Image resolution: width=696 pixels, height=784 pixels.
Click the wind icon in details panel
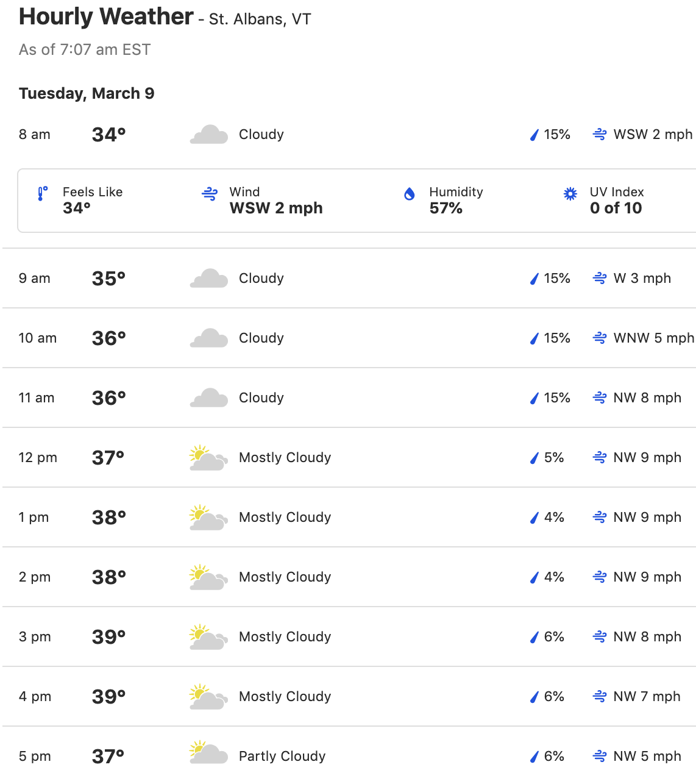(210, 194)
